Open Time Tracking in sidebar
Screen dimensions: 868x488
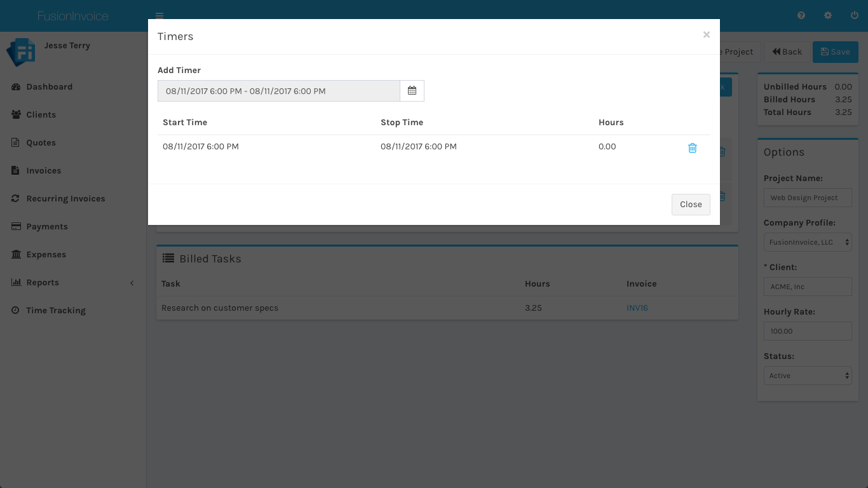(x=55, y=311)
